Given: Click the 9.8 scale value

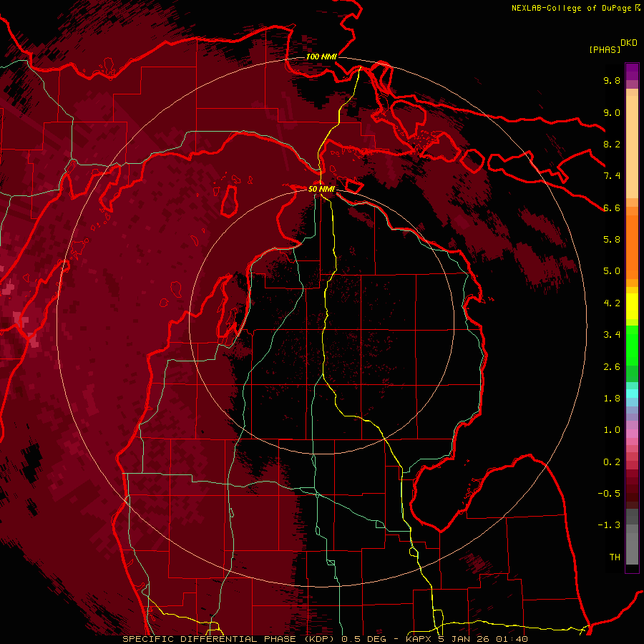Looking at the screenshot, I should (x=612, y=80).
